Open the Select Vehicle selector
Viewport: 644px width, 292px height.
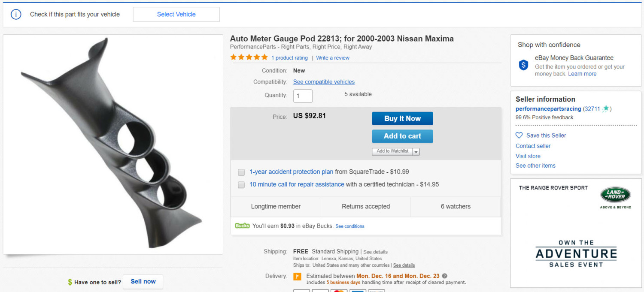click(x=176, y=14)
